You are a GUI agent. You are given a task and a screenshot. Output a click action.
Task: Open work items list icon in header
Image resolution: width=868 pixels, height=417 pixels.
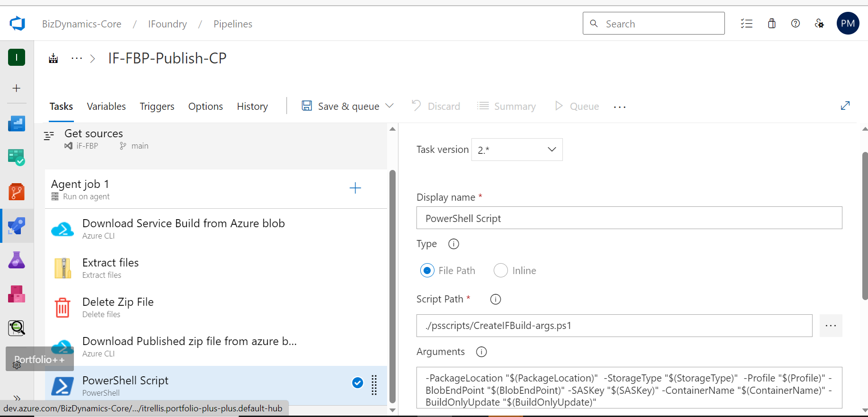(x=747, y=24)
